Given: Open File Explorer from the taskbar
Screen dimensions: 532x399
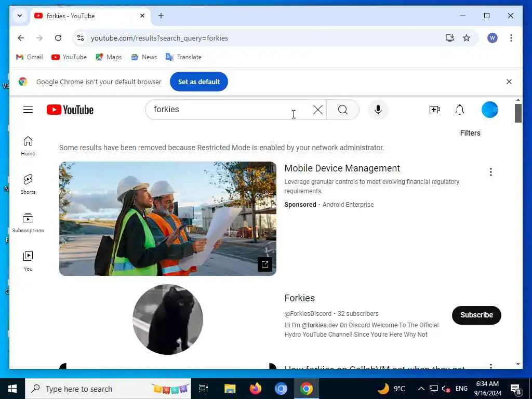Looking at the screenshot, I should point(230,389).
